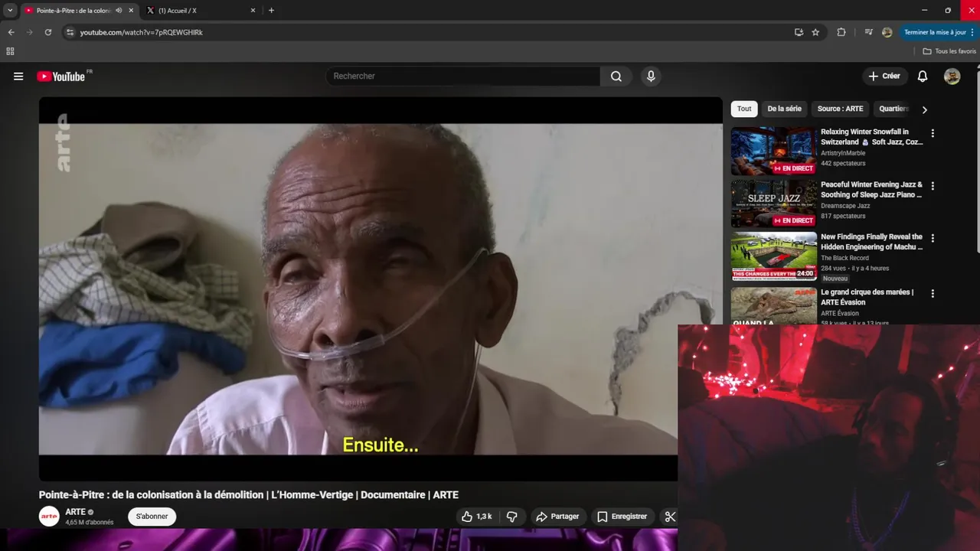Like the video (1,3 k)
Screen dimensions: 980x551
point(477,517)
